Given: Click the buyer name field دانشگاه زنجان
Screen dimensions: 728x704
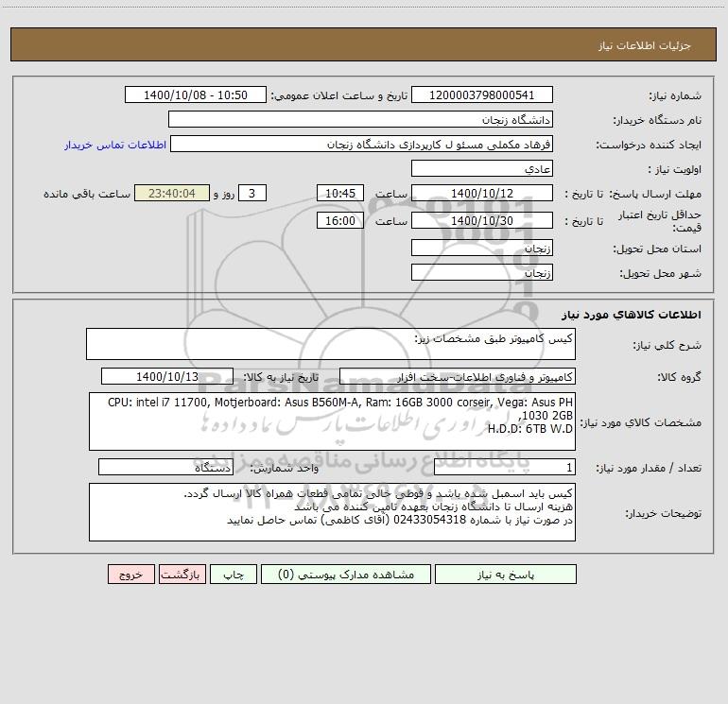Looking at the screenshot, I should click(x=360, y=119).
